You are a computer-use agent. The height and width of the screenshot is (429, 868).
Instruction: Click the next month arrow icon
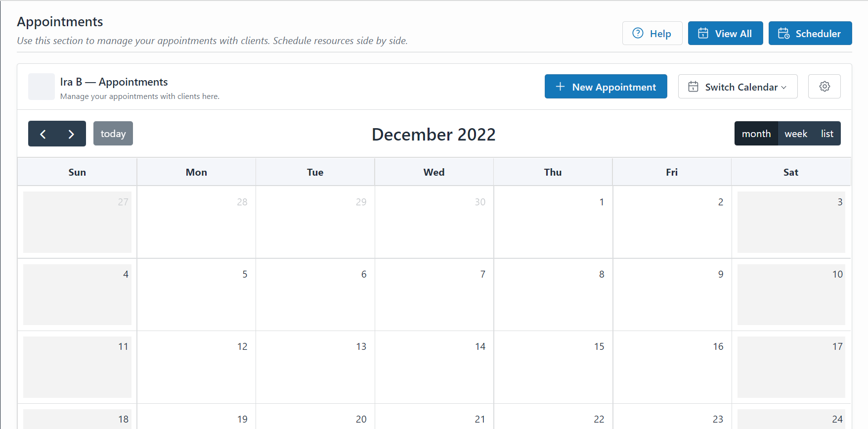(x=71, y=134)
